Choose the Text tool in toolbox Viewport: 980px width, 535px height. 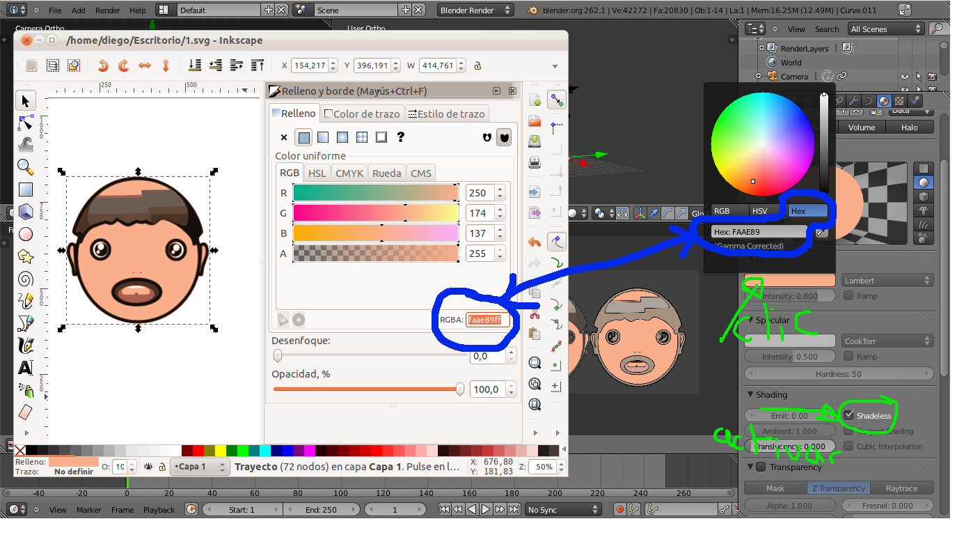pos(26,367)
